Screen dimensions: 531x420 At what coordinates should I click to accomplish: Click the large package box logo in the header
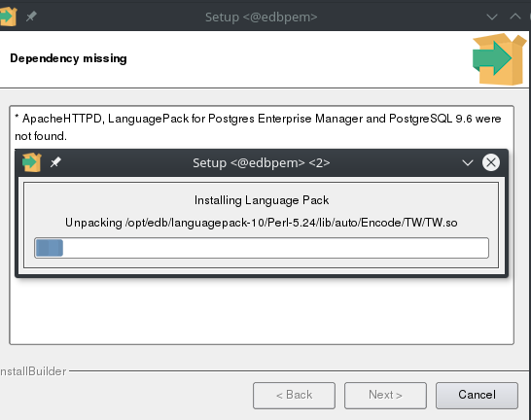point(500,59)
